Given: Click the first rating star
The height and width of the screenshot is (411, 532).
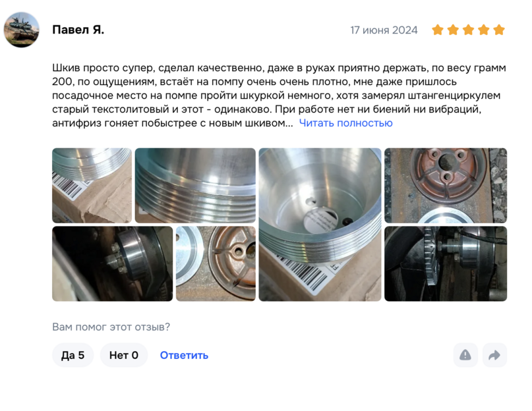Looking at the screenshot, I should (x=438, y=30).
